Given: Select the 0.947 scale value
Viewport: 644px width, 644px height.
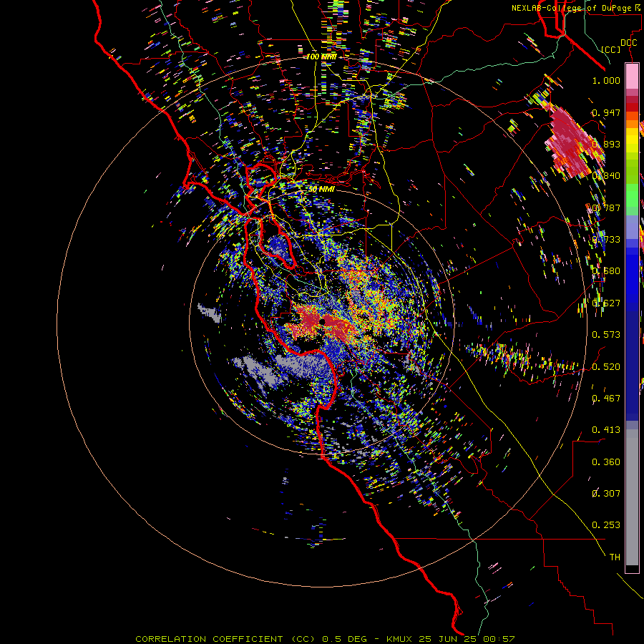Looking at the screenshot, I should click(x=606, y=112).
